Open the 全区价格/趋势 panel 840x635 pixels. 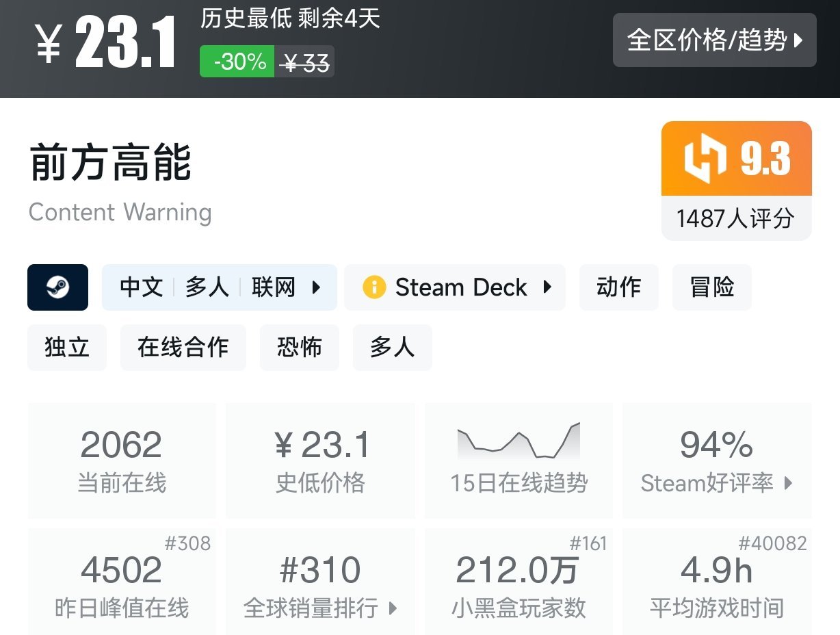[714, 41]
